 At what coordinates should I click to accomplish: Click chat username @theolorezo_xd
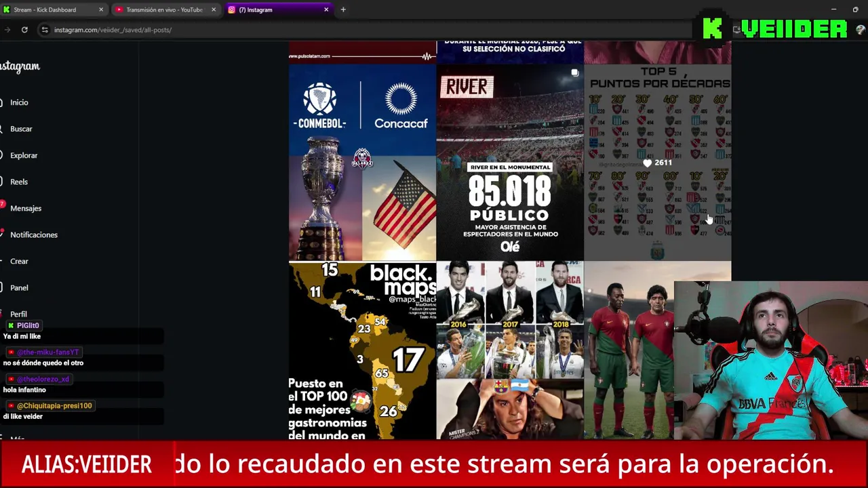43,379
